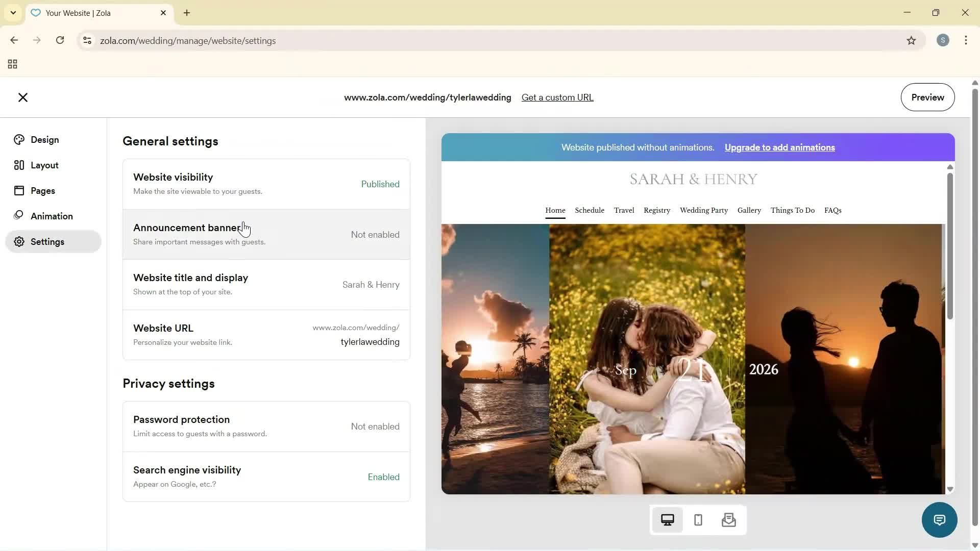
Task: Click the Preview button
Action: coord(927,97)
